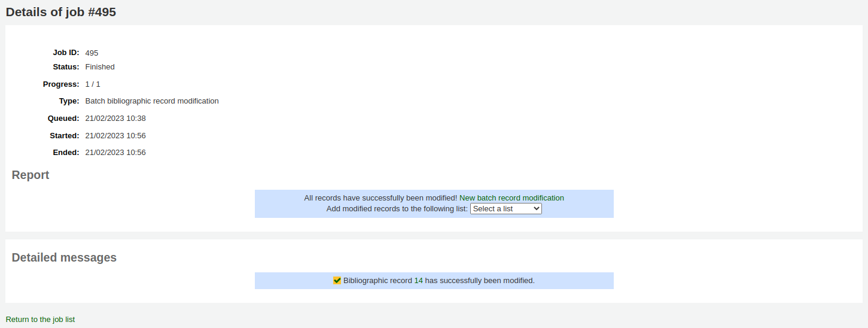This screenshot has width=868, height=328.
Task: Click the Batch bibliographic record modification type text
Action: point(152,101)
